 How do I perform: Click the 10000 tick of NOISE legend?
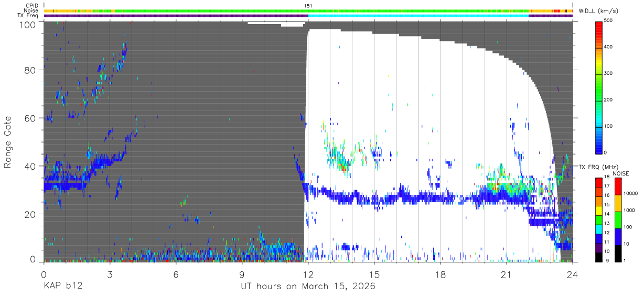[631, 194]
